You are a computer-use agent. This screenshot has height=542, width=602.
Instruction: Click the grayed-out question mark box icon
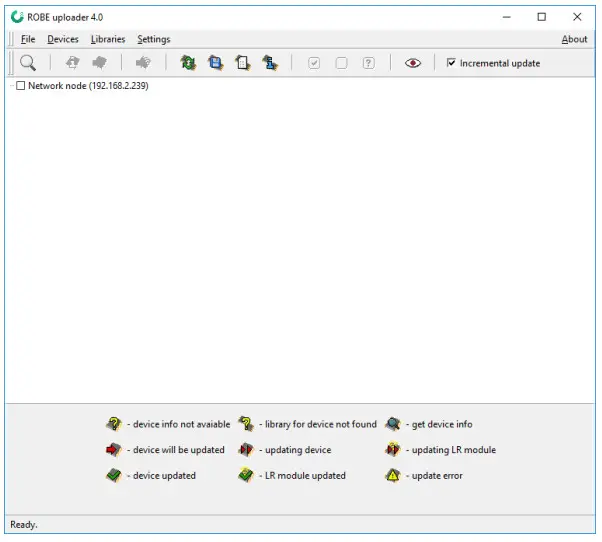(x=369, y=63)
